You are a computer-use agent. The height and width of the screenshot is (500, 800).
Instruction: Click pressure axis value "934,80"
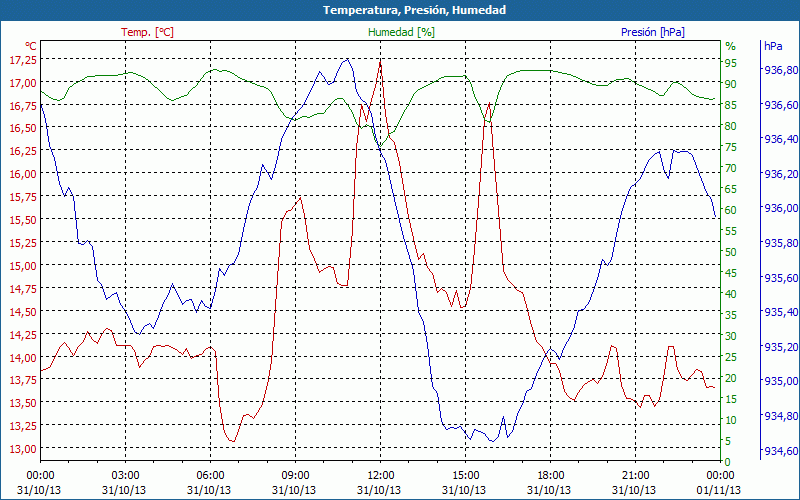[781, 416]
